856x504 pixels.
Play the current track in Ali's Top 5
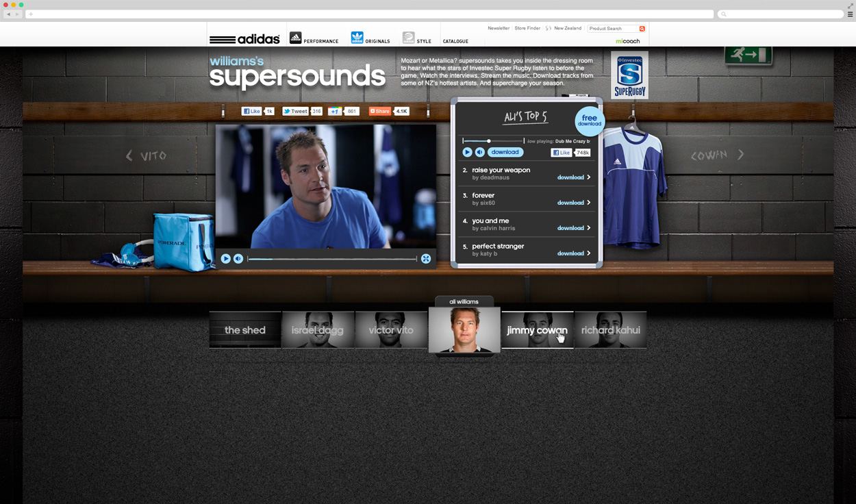point(467,152)
